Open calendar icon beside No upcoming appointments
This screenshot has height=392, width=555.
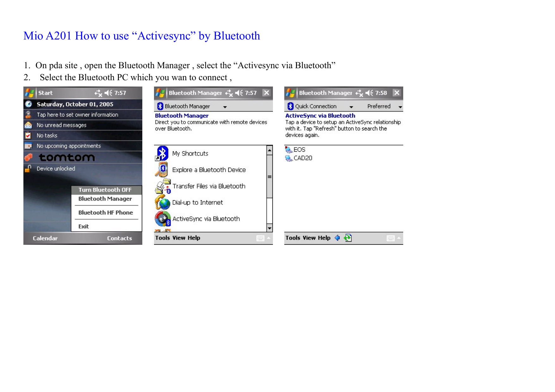tap(28, 146)
